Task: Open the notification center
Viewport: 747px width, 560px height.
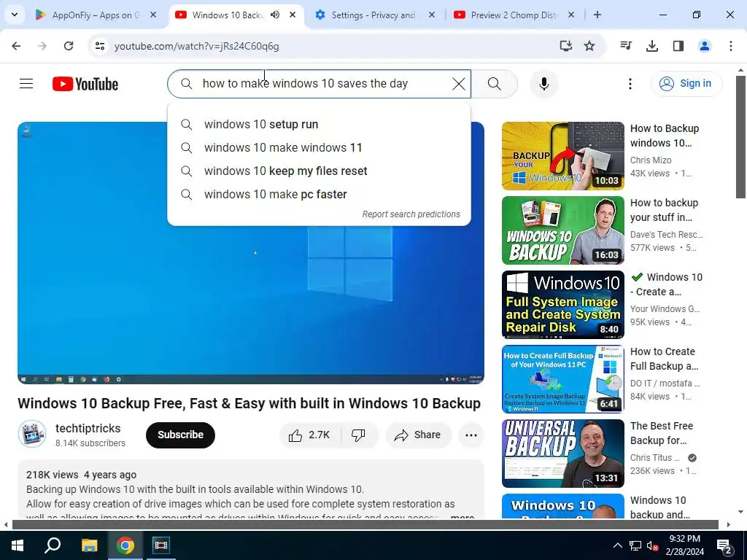Action: coord(724,545)
